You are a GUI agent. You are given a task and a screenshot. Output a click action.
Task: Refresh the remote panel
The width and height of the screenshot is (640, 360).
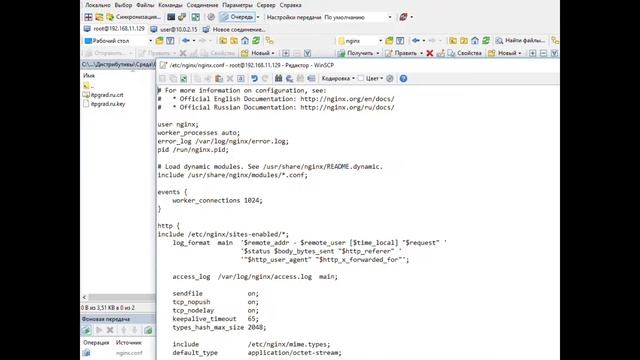486,41
